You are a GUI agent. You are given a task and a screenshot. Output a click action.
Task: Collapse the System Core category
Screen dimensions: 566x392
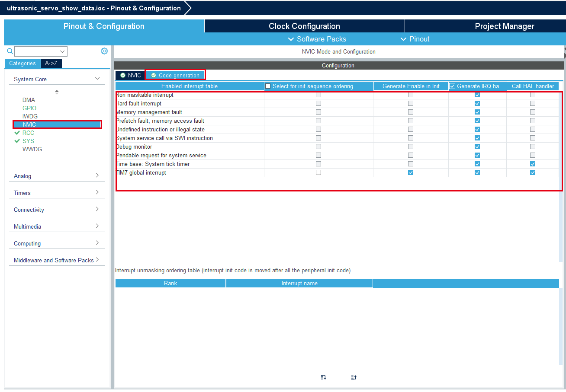pyautogui.click(x=97, y=79)
